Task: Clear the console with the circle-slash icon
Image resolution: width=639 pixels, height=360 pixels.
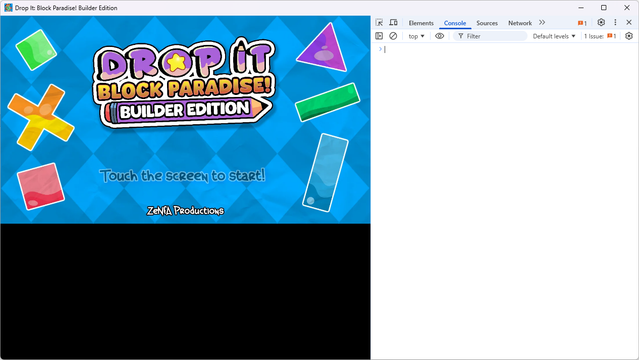Action: (x=393, y=36)
